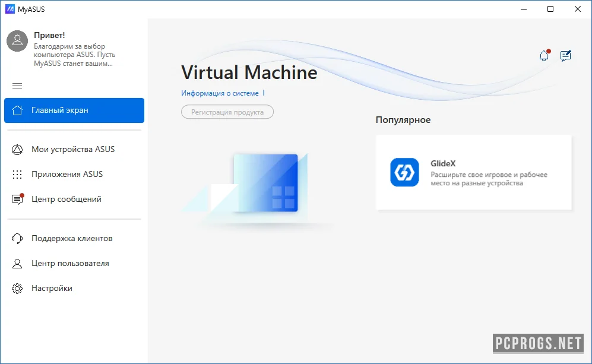Viewport: 592px width, 364px height.
Task: Click the home icon in sidebar
Action: (18, 110)
